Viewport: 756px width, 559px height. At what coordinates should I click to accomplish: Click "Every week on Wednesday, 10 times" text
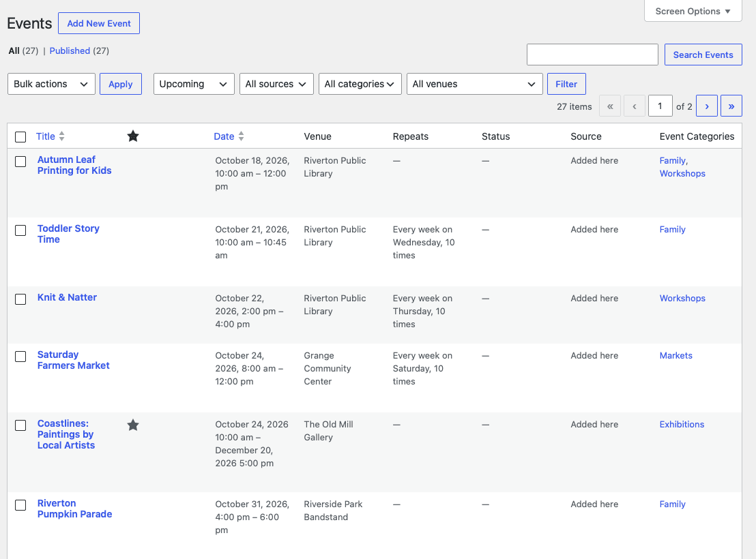423,243
